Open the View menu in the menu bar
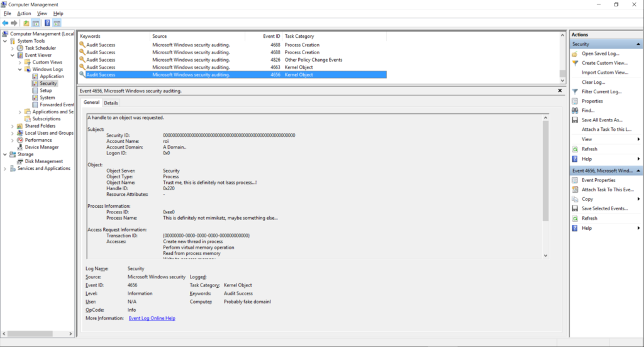This screenshot has width=644, height=347. click(x=42, y=14)
